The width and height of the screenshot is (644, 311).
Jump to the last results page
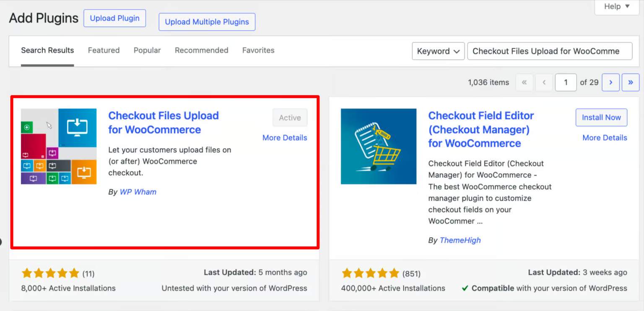pos(631,82)
